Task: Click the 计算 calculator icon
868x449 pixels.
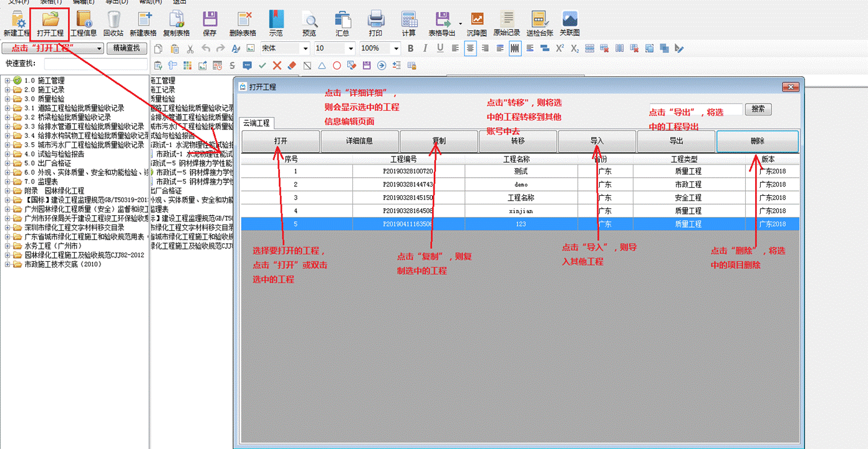Action: tap(409, 20)
